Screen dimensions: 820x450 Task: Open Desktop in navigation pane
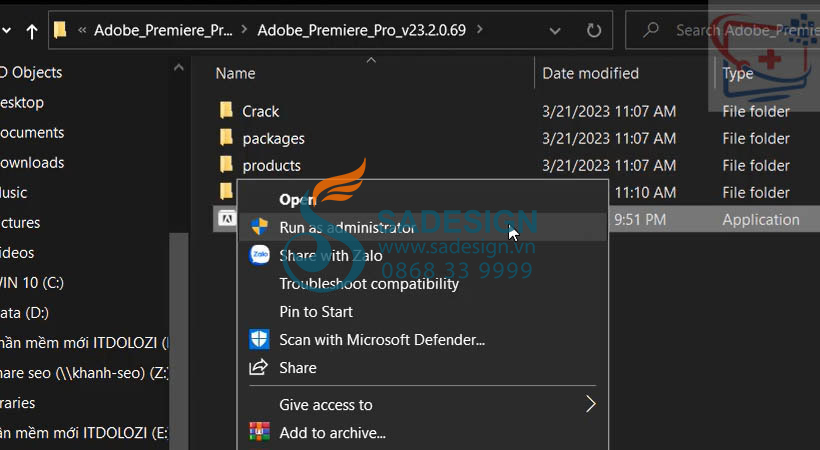click(22, 103)
